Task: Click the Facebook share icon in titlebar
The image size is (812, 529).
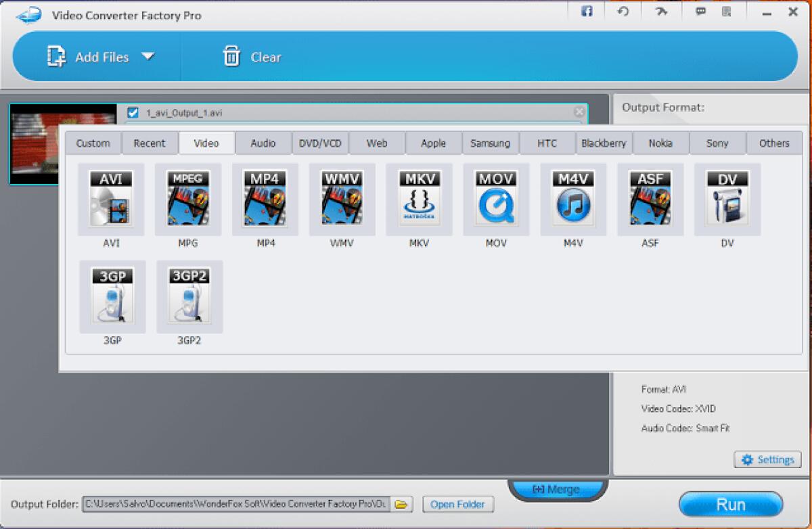Action: pos(586,11)
